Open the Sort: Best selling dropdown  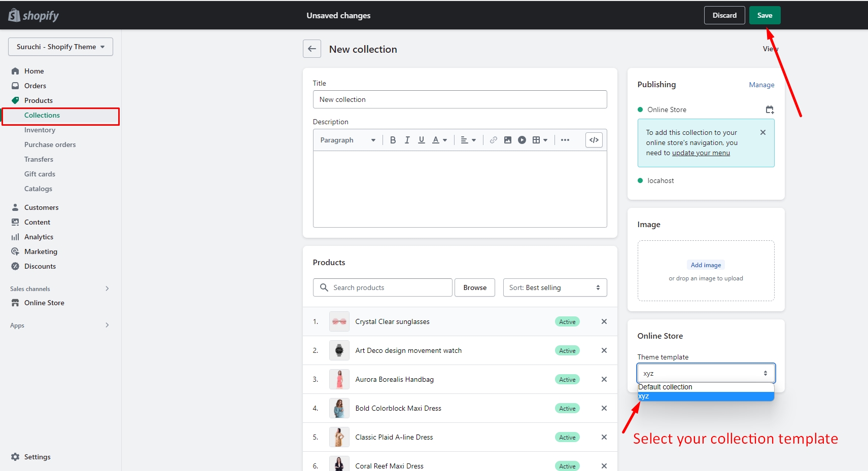pos(554,287)
